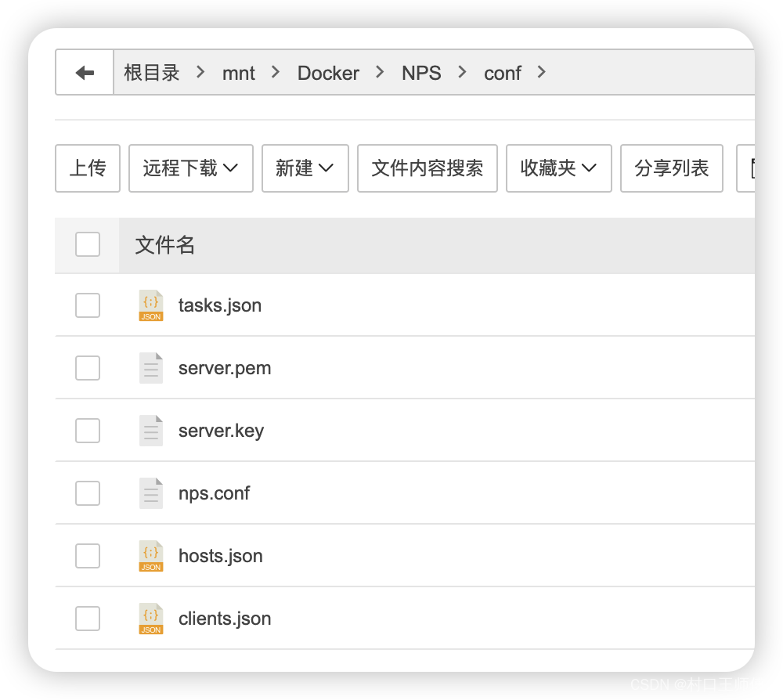Check the select-all box in the header row
Screen dimensions: 783x700
[87, 244]
